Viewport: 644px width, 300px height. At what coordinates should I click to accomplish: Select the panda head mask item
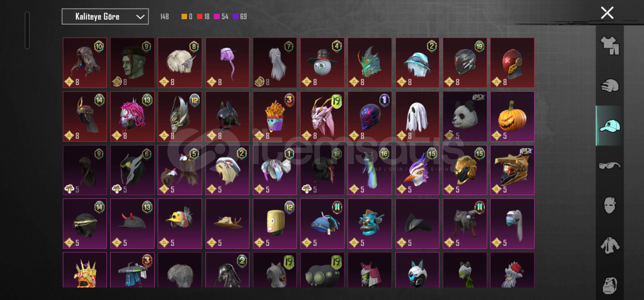tap(465, 117)
